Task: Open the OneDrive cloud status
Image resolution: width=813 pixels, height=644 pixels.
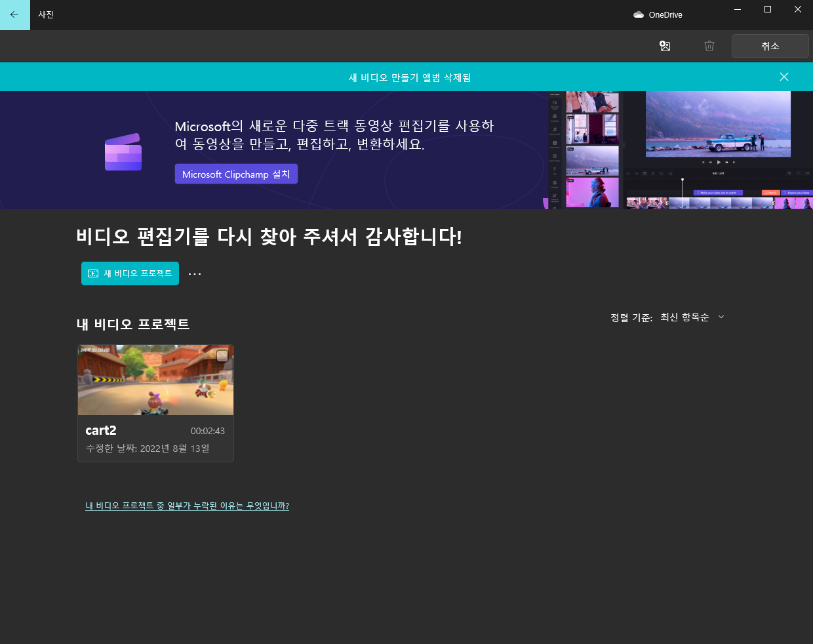Action: pyautogui.click(x=658, y=14)
